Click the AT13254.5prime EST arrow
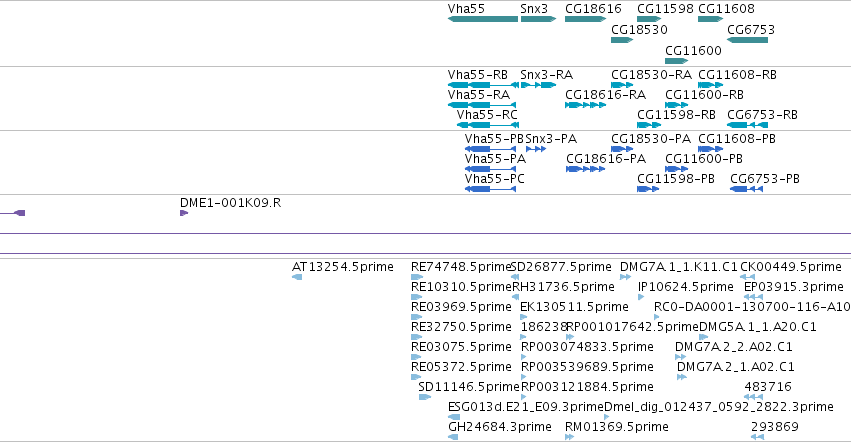Image resolution: width=851 pixels, height=442 pixels. 297,277
